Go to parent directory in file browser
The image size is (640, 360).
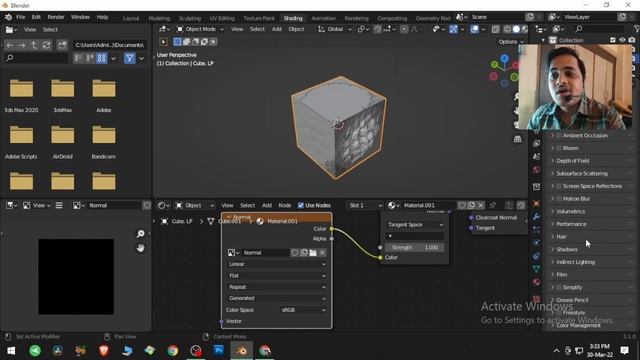(34, 45)
